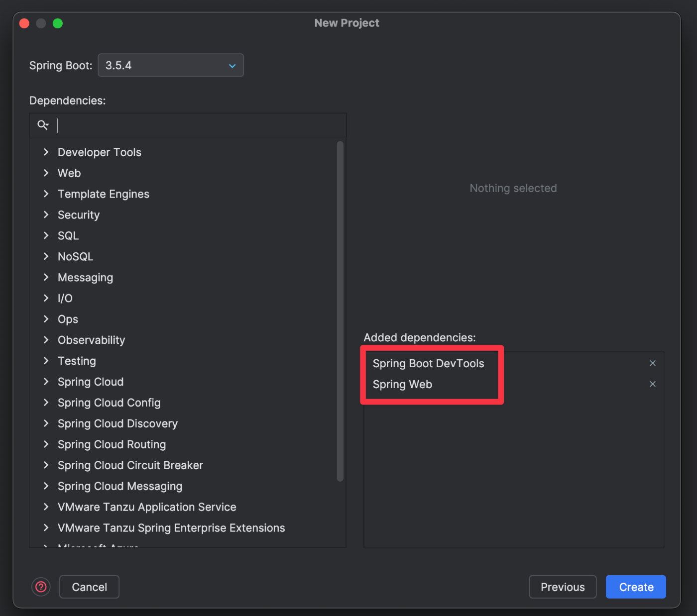Zoom the New Project window

[58, 23]
